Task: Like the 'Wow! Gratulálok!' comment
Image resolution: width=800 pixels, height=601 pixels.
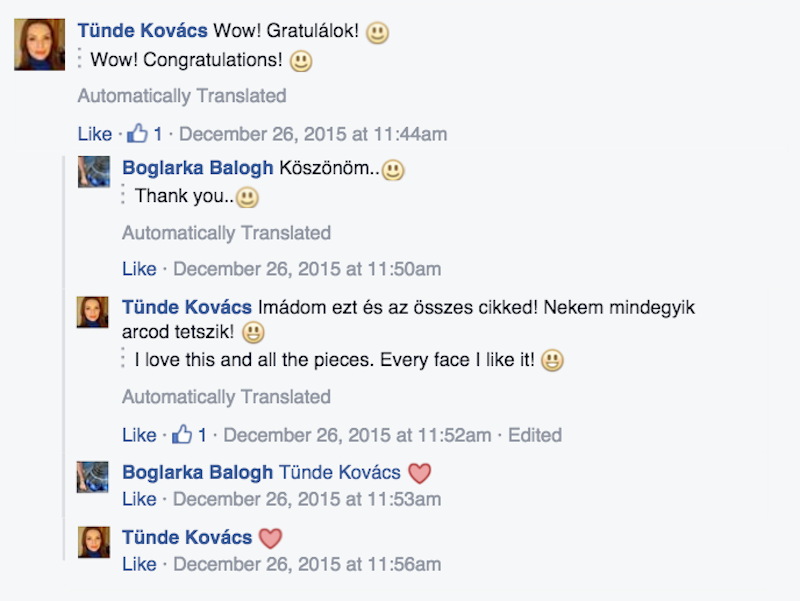Action: tap(95, 134)
